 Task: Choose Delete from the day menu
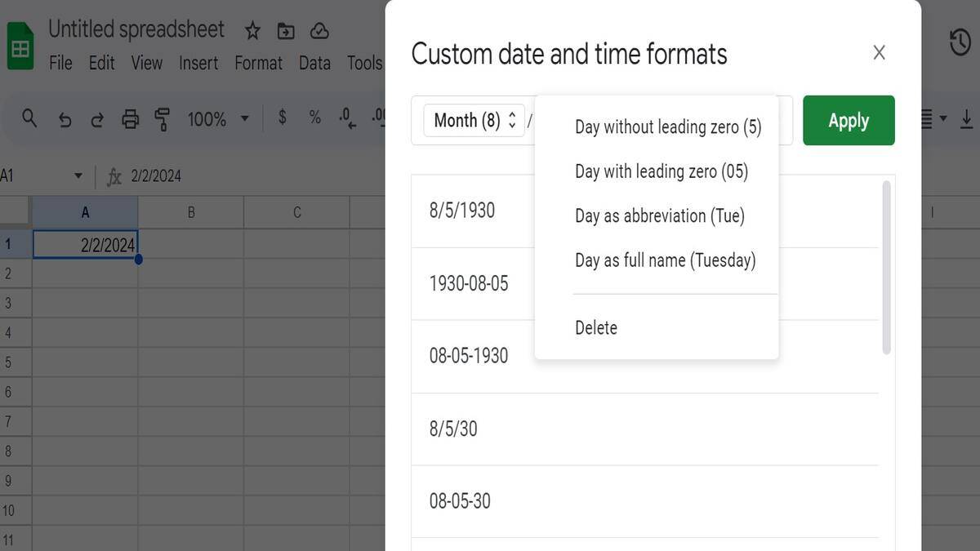click(x=596, y=327)
